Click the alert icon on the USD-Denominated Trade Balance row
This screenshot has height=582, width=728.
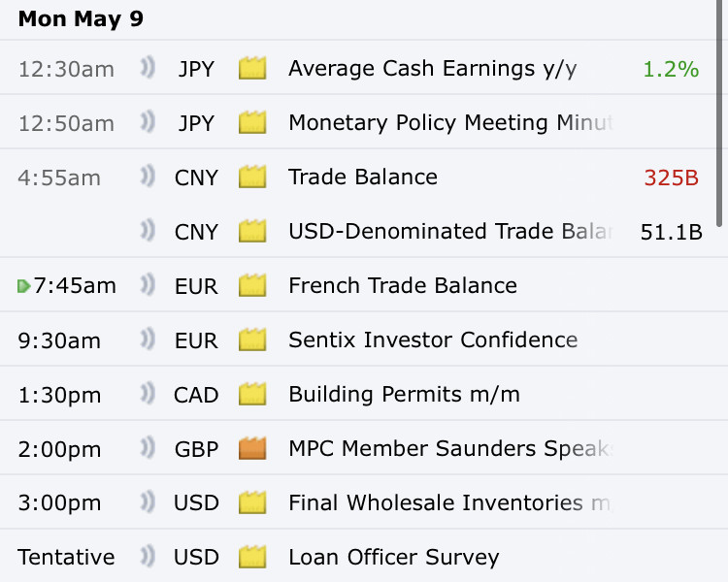pos(148,231)
